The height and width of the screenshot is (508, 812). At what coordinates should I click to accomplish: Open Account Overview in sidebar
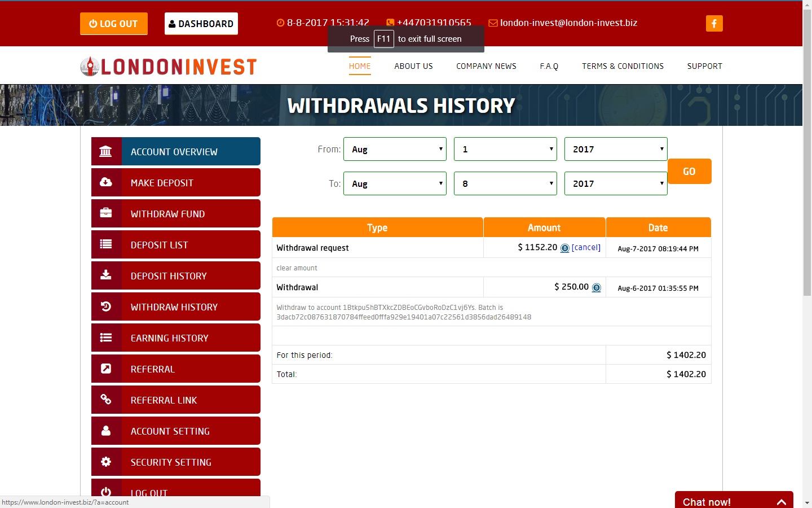pos(176,151)
